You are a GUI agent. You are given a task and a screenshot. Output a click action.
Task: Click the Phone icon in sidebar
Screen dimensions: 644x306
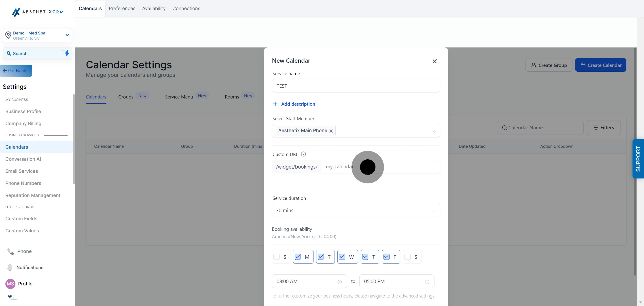(x=11, y=251)
